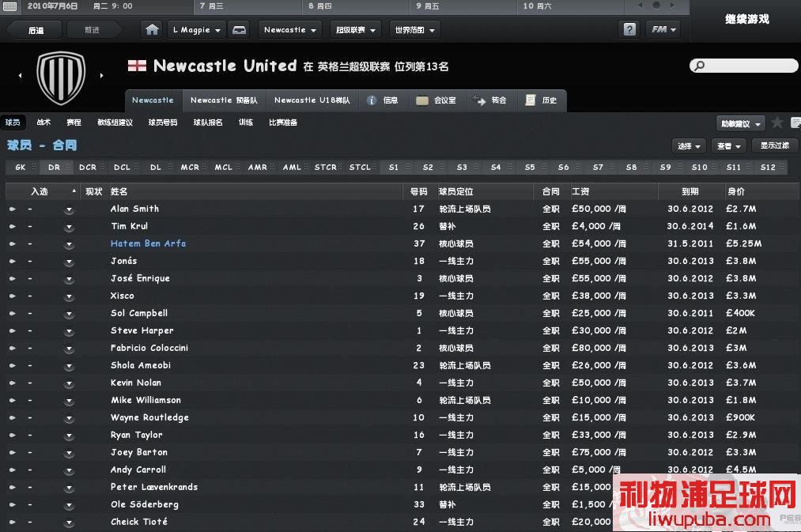
Task: Open the L Magpie manager dropdown
Action: tap(197, 29)
